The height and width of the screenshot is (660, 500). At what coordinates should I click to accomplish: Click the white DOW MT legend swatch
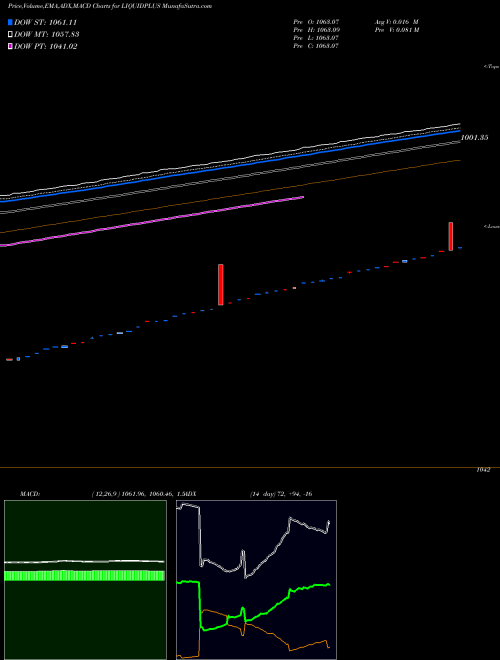[10, 34]
